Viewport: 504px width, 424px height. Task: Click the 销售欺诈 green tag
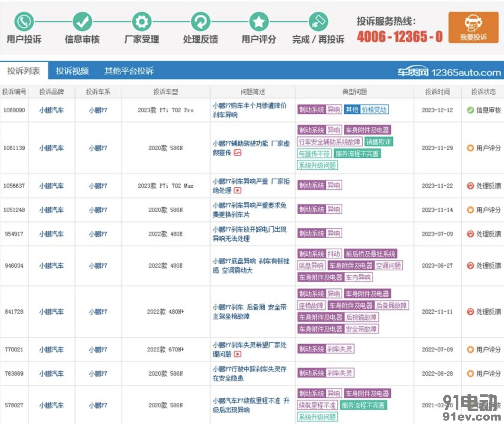(x=378, y=142)
